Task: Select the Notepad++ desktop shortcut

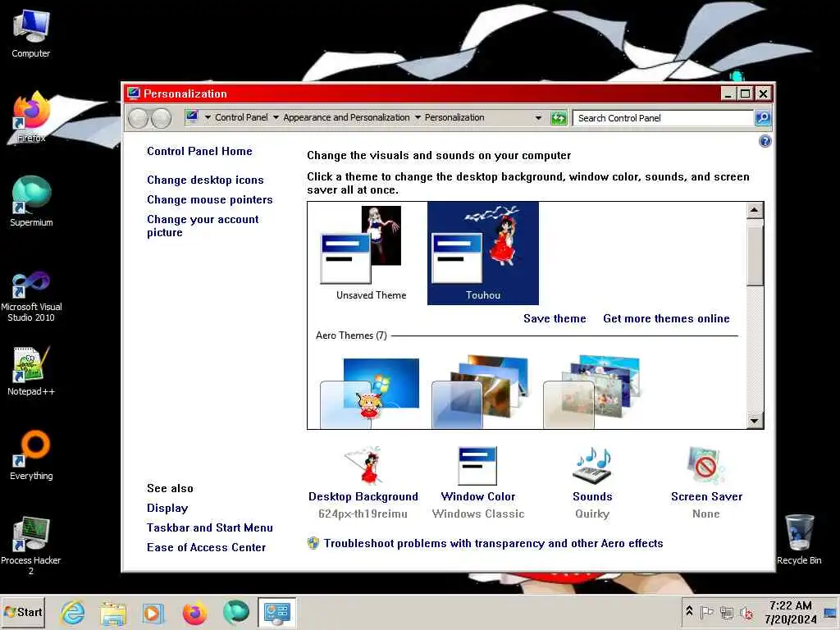Action: (x=31, y=371)
